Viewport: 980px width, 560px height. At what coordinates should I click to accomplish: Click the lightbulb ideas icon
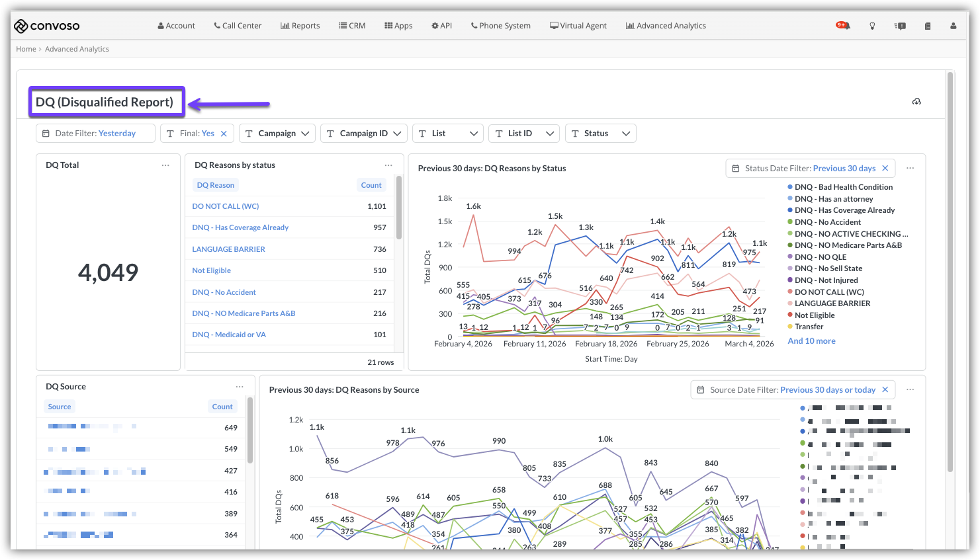pyautogui.click(x=872, y=26)
